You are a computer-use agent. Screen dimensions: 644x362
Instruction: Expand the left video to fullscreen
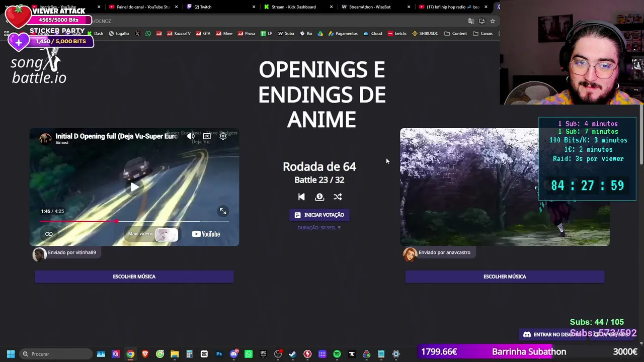tap(223, 211)
